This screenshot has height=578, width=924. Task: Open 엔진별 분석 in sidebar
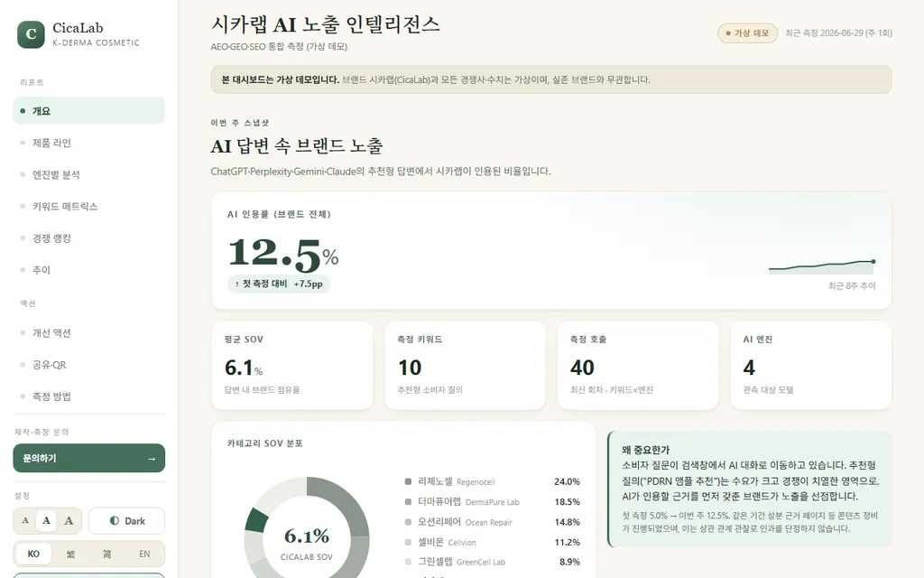click(x=89, y=174)
